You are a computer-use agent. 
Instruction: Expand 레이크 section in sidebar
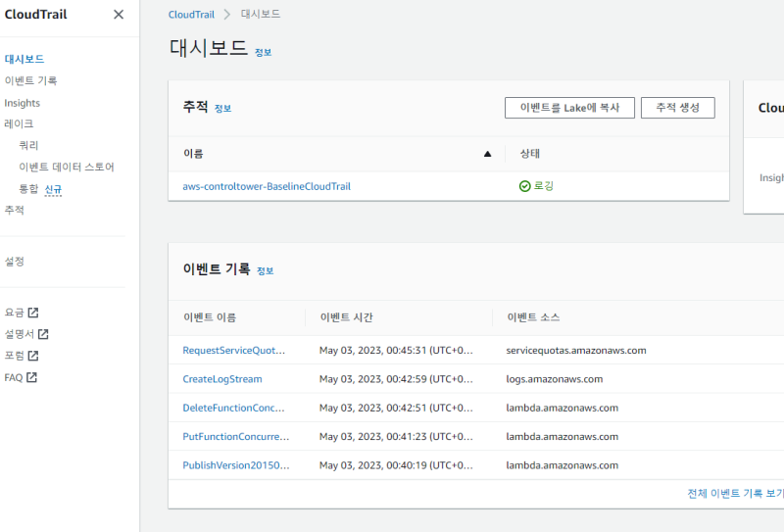point(19,124)
